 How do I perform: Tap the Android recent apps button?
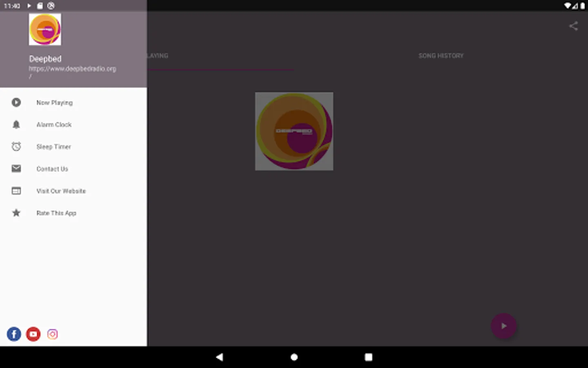(368, 357)
